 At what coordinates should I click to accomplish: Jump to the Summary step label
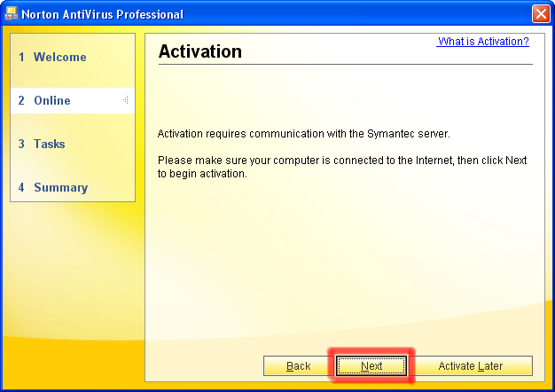pyautogui.click(x=60, y=188)
